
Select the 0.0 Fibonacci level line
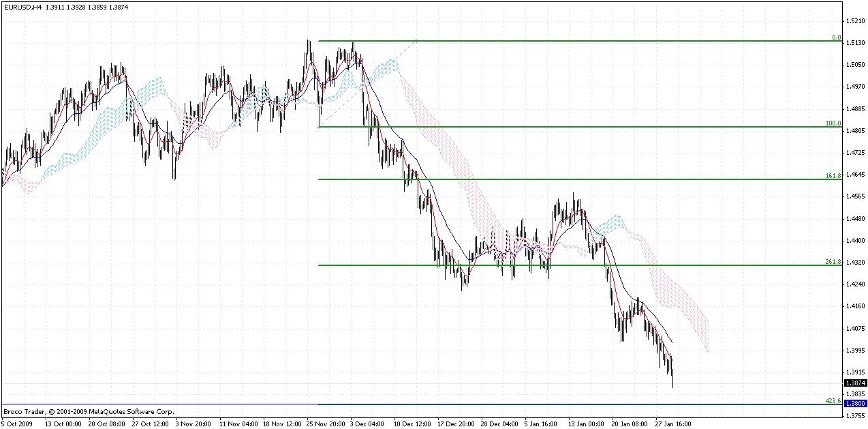[x=579, y=41]
